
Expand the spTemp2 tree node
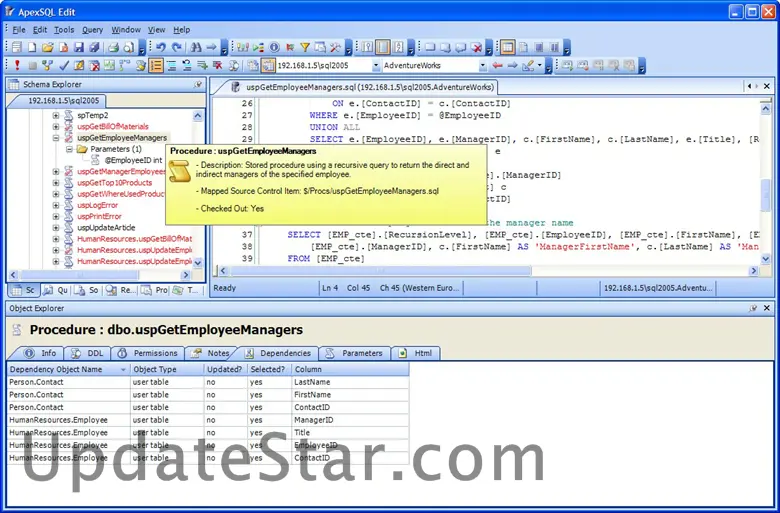click(x=56, y=115)
